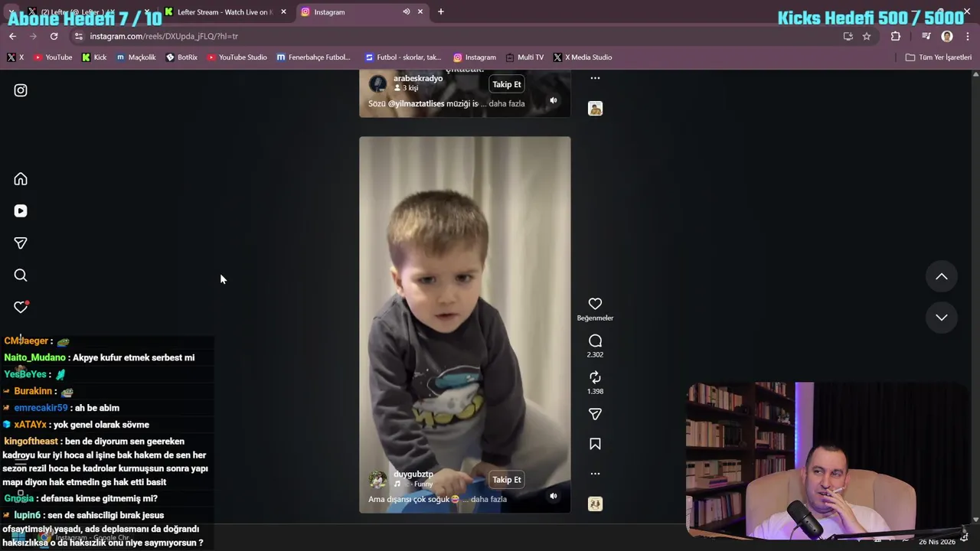Open more options for duygubztp reel
The width and height of the screenshot is (980, 551).
coord(595,474)
